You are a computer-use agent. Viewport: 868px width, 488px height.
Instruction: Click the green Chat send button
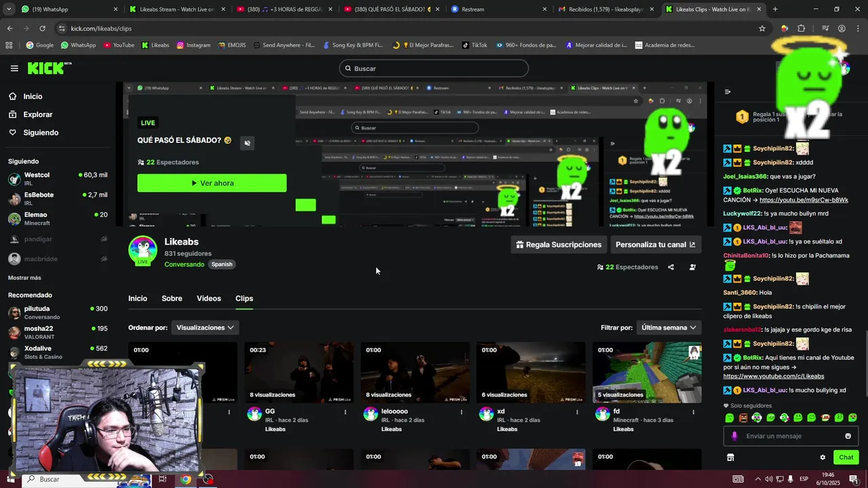click(846, 457)
